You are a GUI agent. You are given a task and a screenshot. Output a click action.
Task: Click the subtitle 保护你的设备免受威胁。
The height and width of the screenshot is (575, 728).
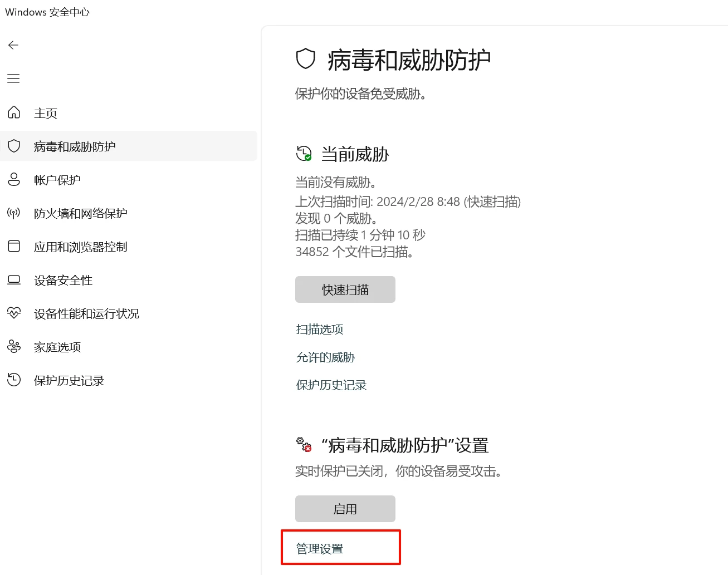361,94
